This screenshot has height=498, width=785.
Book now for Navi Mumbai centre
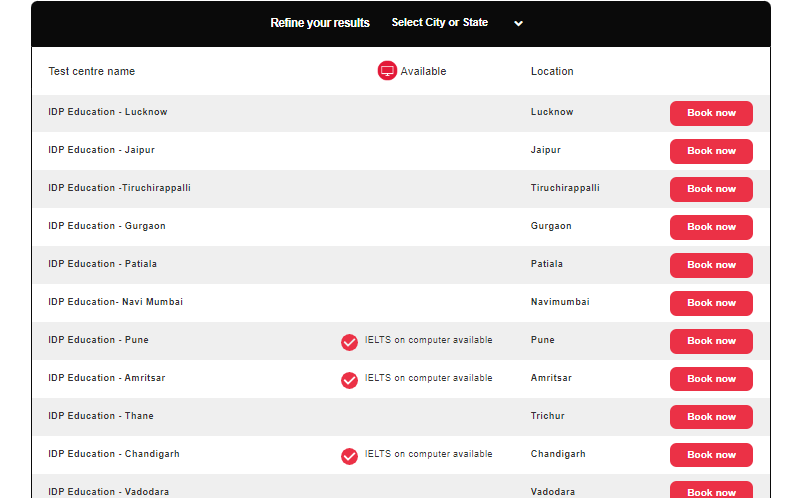pyautogui.click(x=711, y=303)
